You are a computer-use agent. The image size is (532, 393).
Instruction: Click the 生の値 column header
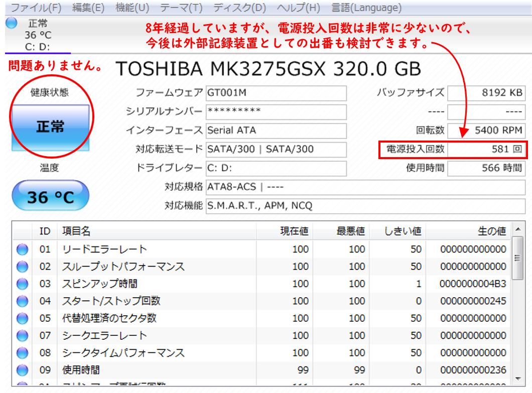click(x=468, y=231)
